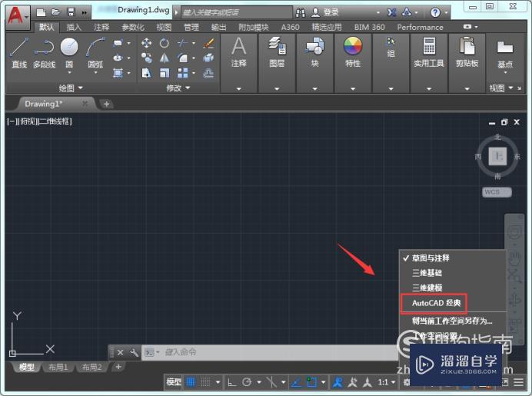Click the Open folder icon in quick access
Screen dimensions: 532x396
[x=55, y=12]
